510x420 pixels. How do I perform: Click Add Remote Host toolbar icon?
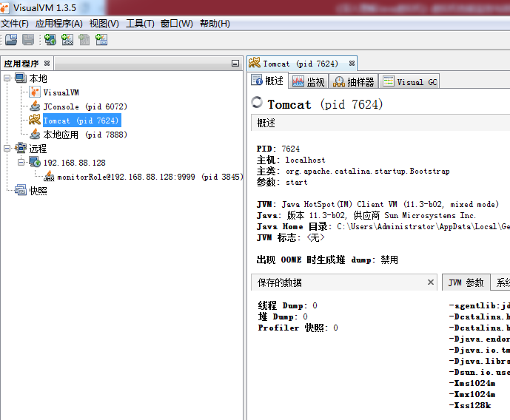tap(50, 40)
